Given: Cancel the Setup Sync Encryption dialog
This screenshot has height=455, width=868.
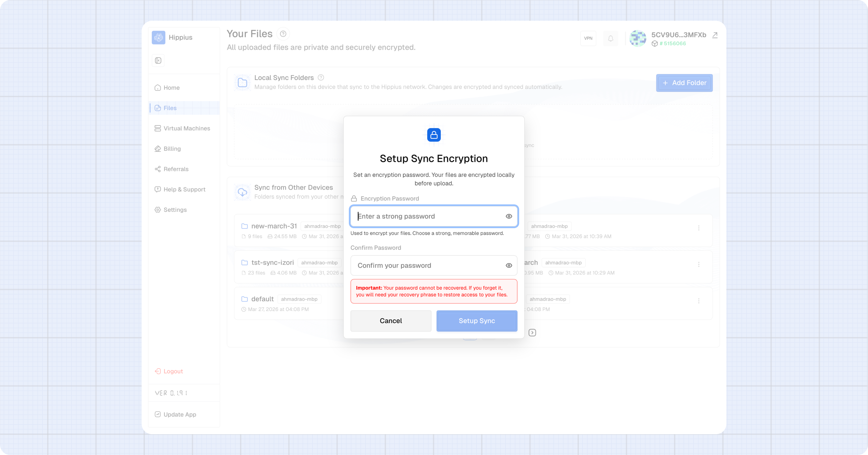Looking at the screenshot, I should pyautogui.click(x=390, y=320).
